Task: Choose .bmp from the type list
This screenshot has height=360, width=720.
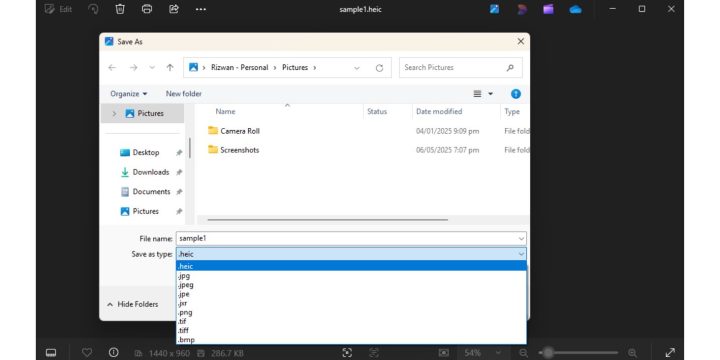Action: (x=351, y=340)
